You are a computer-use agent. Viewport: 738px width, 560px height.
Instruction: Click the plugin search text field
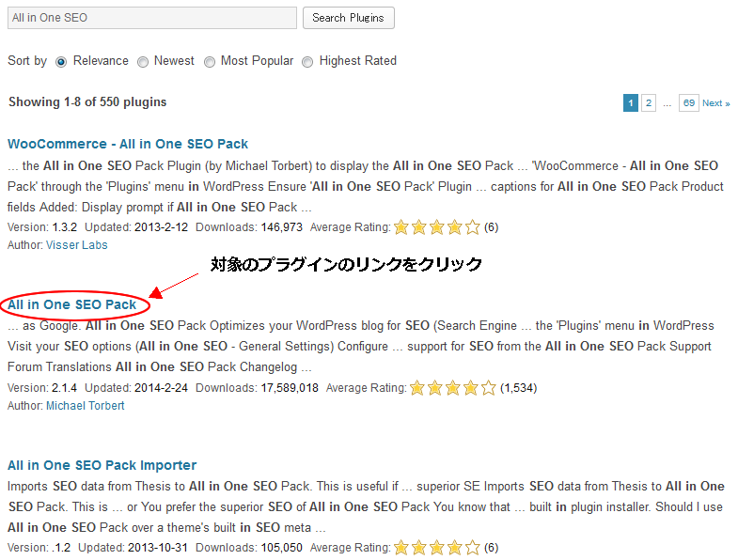click(152, 18)
